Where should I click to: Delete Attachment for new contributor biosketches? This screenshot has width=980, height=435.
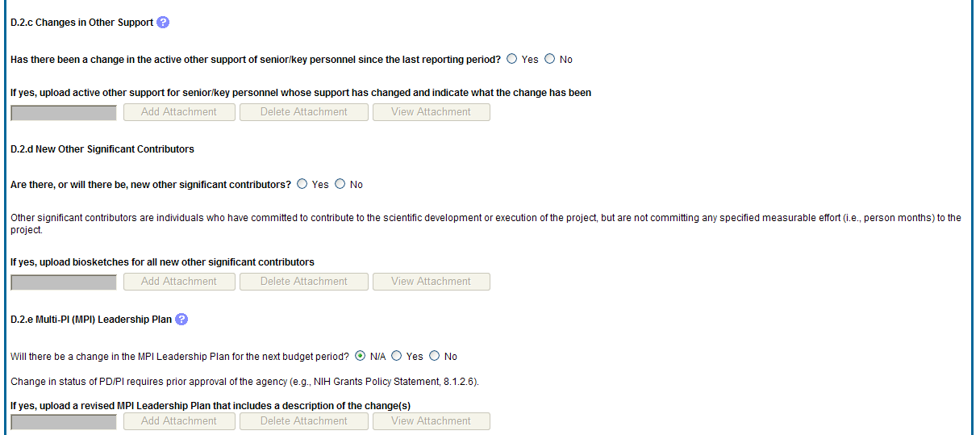(304, 282)
